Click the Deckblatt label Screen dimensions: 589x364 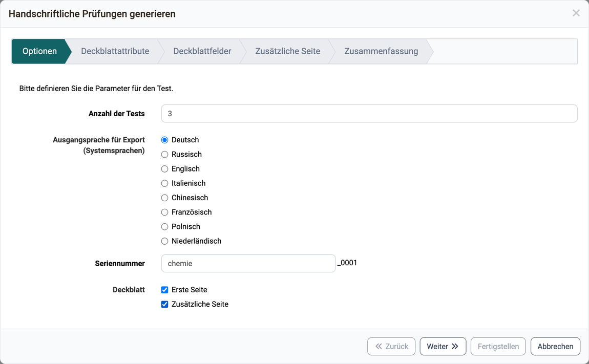click(x=129, y=290)
